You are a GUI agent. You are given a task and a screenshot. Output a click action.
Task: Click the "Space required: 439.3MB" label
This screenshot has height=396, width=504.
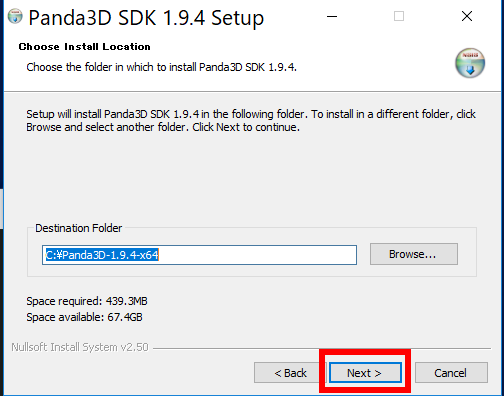click(87, 301)
